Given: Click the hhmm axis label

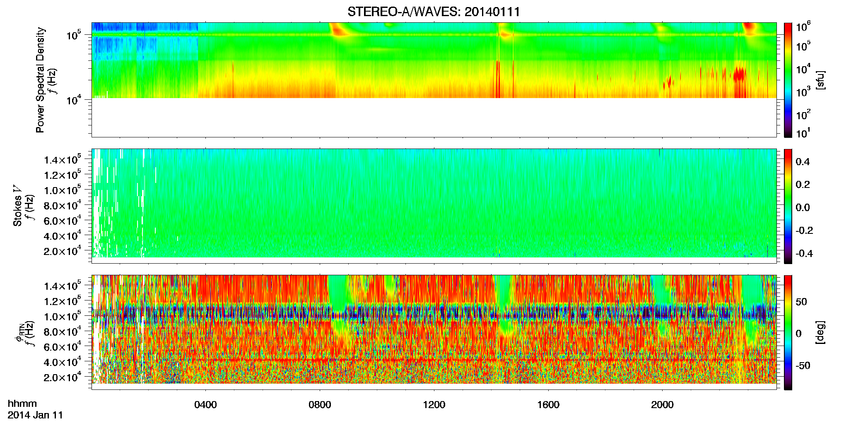Looking at the screenshot, I should (22, 404).
